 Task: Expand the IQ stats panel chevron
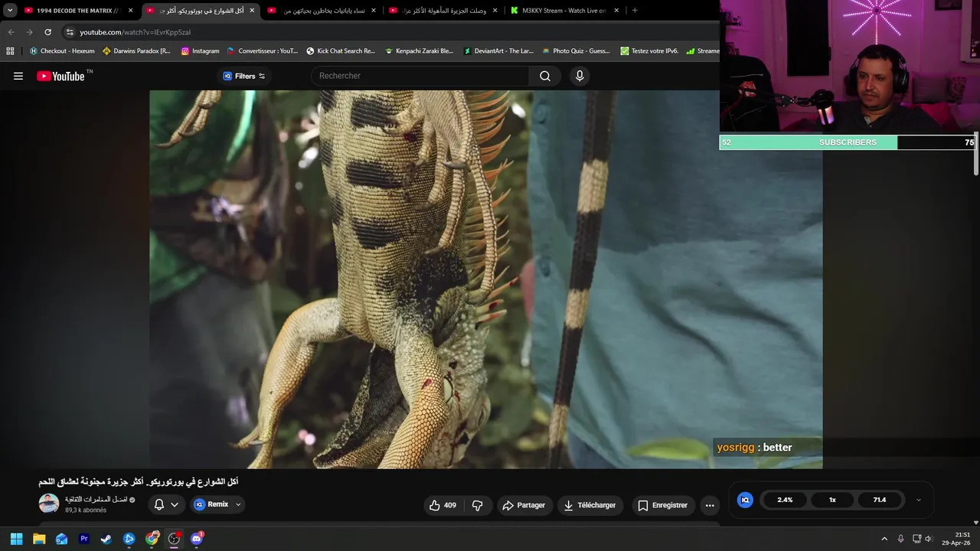[x=919, y=500]
